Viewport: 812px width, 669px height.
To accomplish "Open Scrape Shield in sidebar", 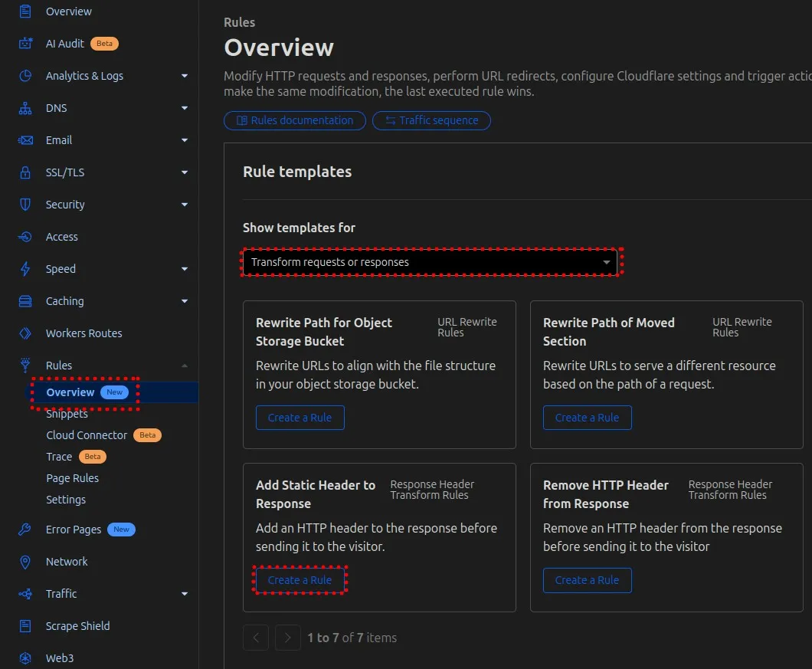I will pos(77,626).
